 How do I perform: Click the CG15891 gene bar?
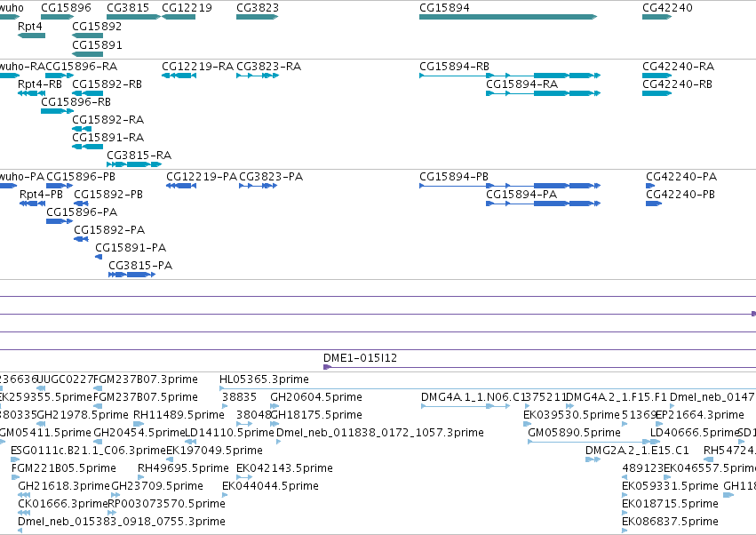point(87,54)
